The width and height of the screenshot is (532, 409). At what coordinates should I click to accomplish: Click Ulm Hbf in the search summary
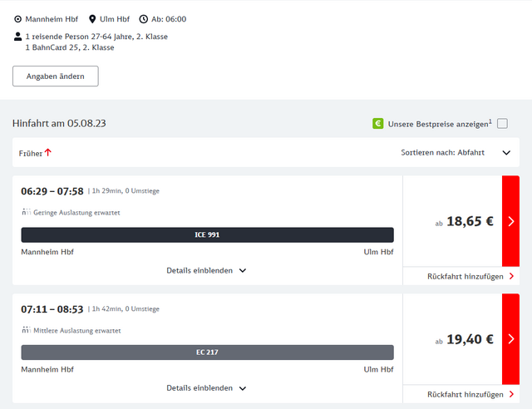coord(115,19)
